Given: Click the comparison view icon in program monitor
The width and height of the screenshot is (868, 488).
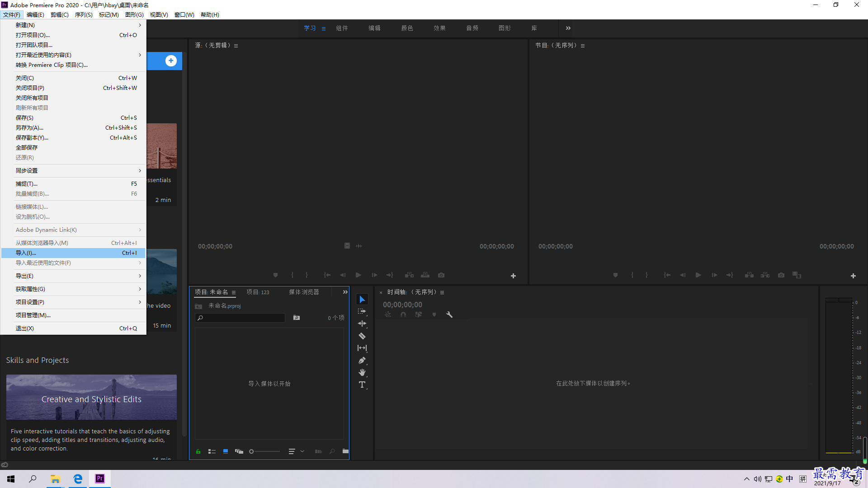Looking at the screenshot, I should point(797,275).
